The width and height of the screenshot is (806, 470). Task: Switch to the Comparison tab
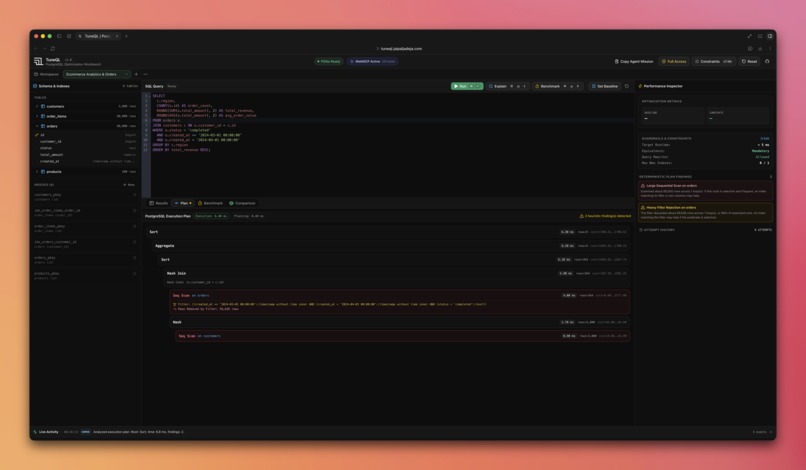coord(242,203)
